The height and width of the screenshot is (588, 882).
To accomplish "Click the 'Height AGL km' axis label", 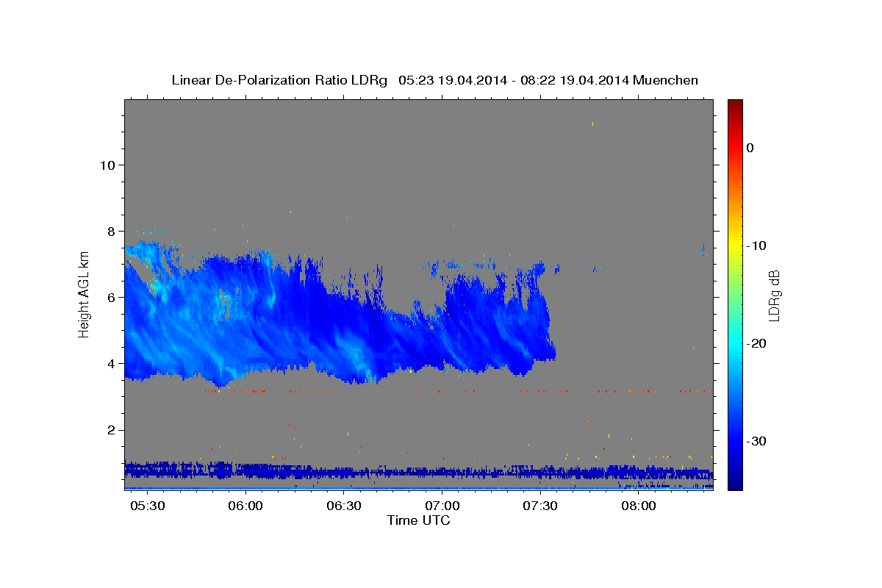I will 85,294.
